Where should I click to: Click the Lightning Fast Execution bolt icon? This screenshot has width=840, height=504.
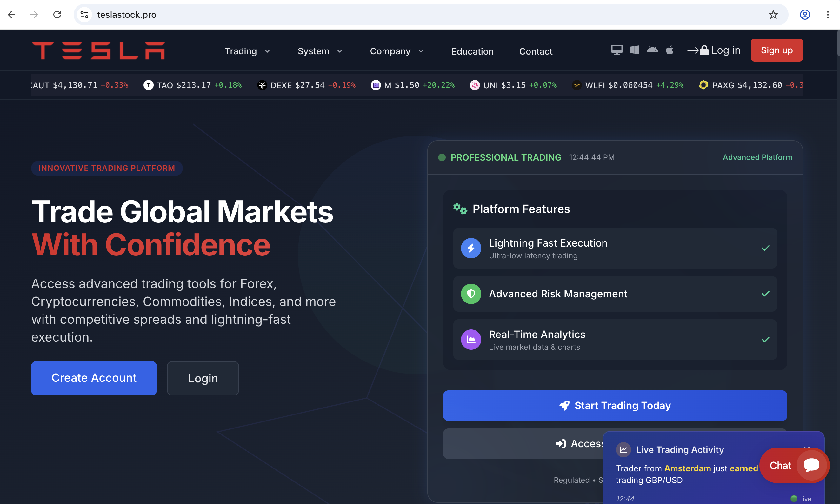click(x=471, y=248)
